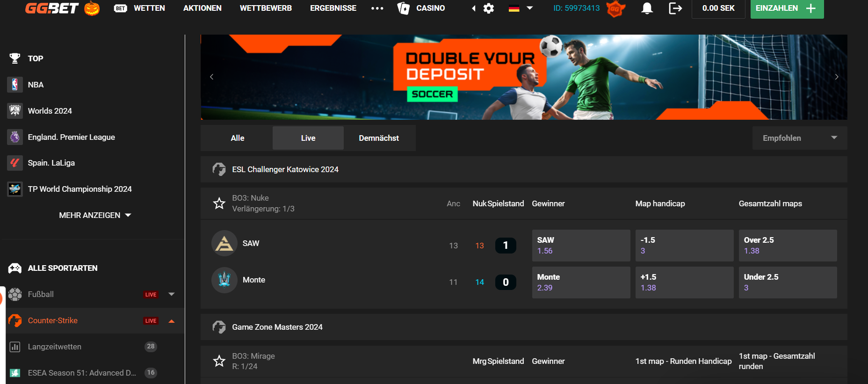Select the Live filter tab
The height and width of the screenshot is (384, 868).
[308, 138]
